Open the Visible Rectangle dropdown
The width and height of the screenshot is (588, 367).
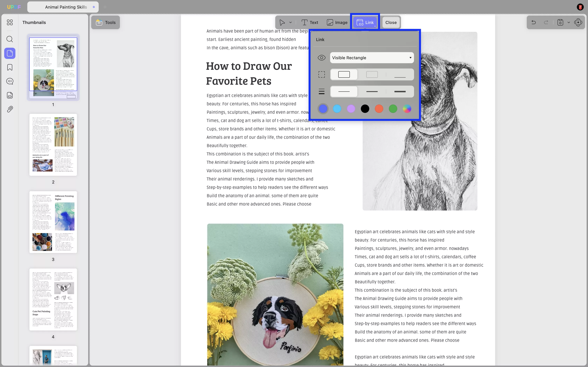click(x=372, y=58)
